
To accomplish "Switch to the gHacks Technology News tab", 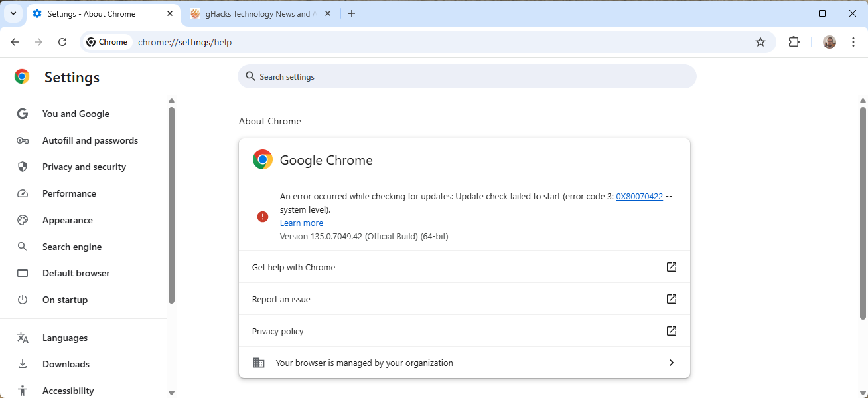I will (x=259, y=13).
